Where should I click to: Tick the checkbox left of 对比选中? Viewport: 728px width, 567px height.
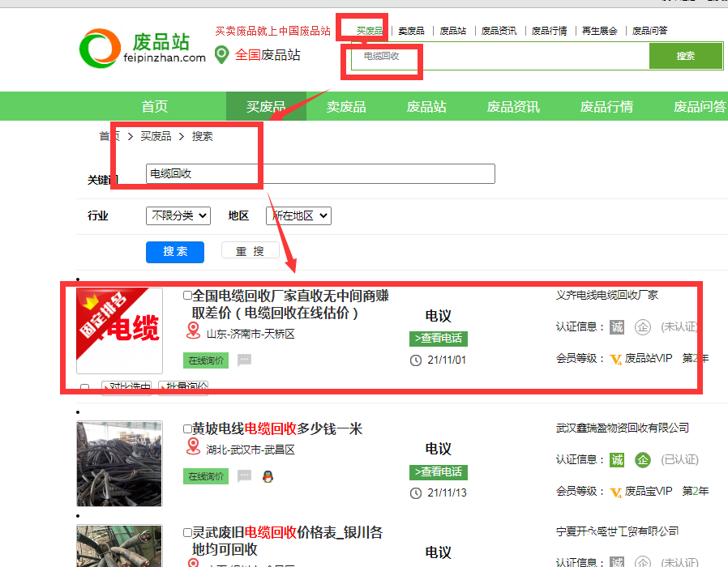pyautogui.click(x=84, y=387)
